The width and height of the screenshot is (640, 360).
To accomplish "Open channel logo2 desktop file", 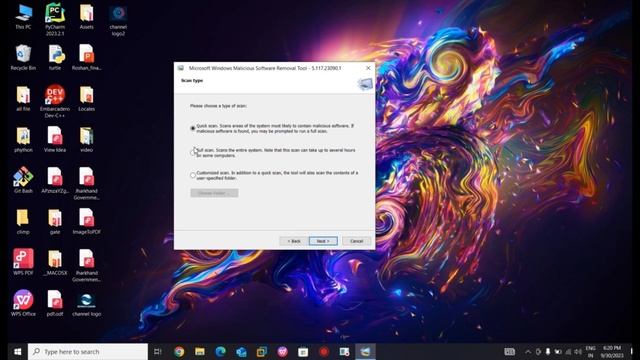I will [x=118, y=20].
